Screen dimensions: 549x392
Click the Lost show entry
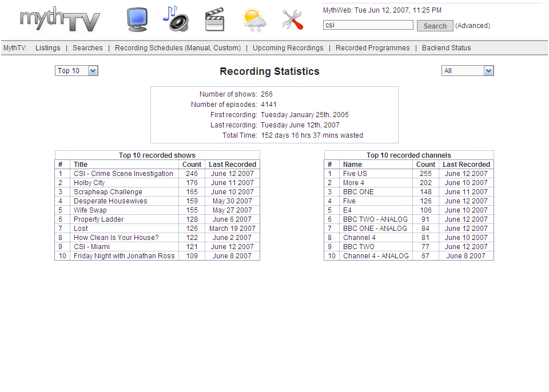pyautogui.click(x=81, y=228)
